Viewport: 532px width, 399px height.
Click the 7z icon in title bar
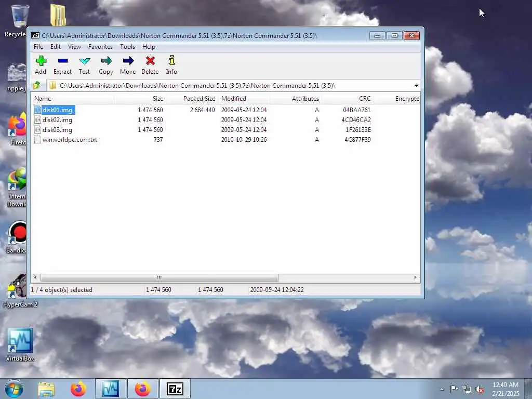point(35,36)
